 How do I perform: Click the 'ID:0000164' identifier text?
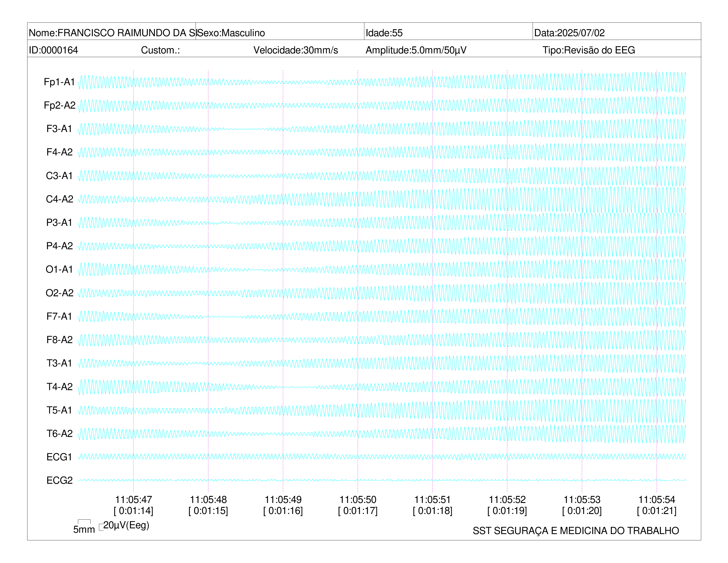[x=53, y=50]
